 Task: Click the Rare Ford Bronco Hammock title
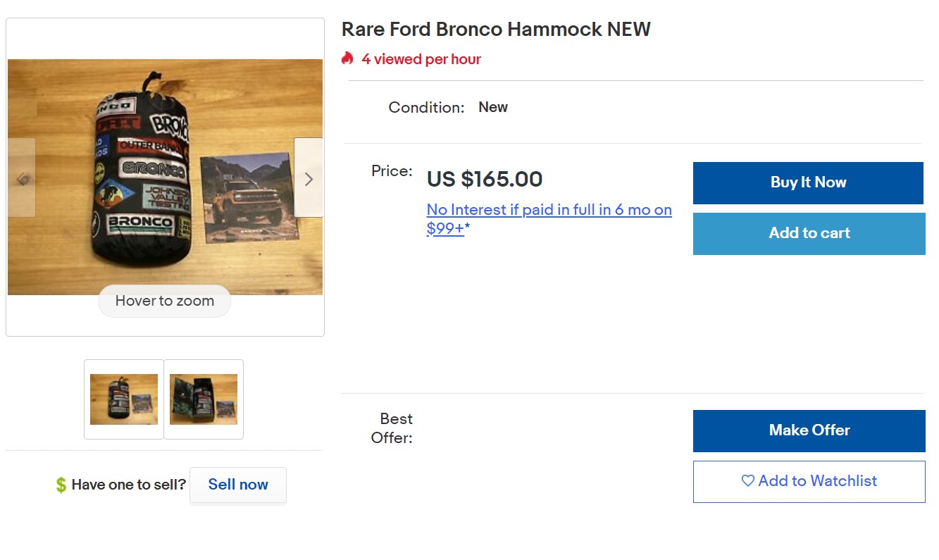496,30
